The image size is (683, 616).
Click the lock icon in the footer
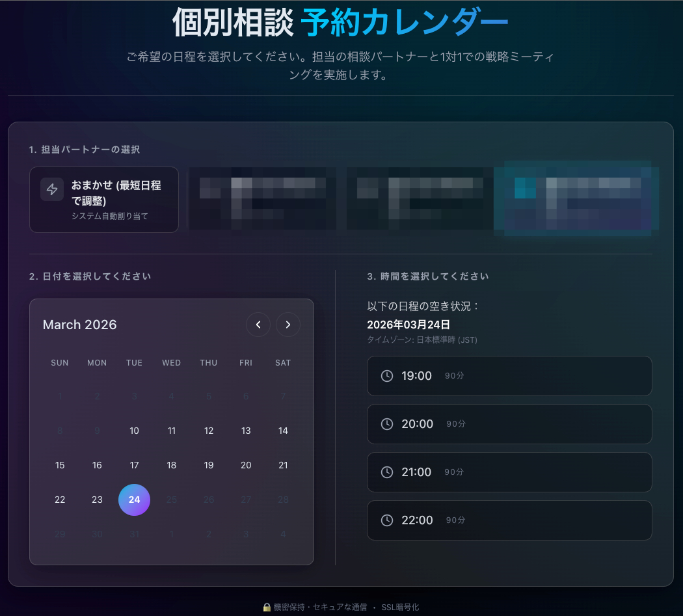[x=266, y=606]
